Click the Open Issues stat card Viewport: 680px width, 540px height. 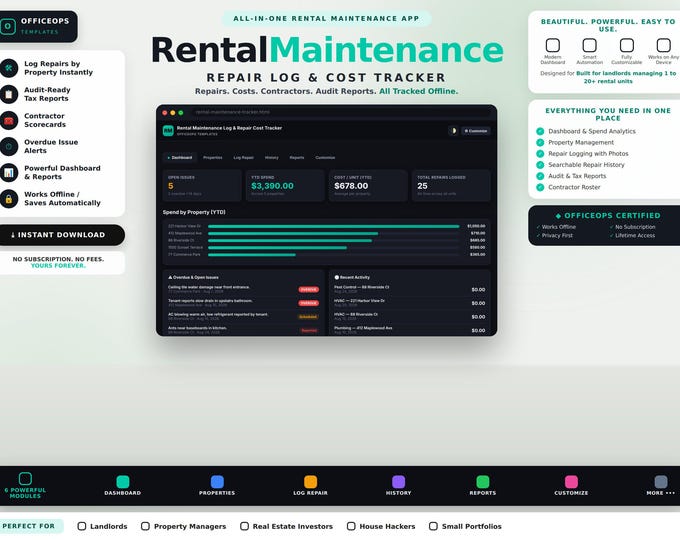click(x=202, y=186)
